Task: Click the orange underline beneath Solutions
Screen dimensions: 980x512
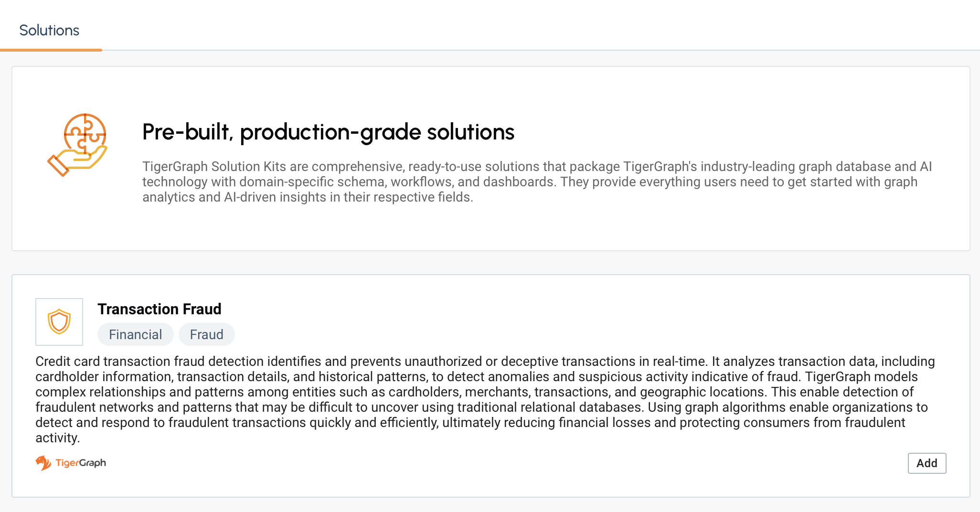Action: 51,50
